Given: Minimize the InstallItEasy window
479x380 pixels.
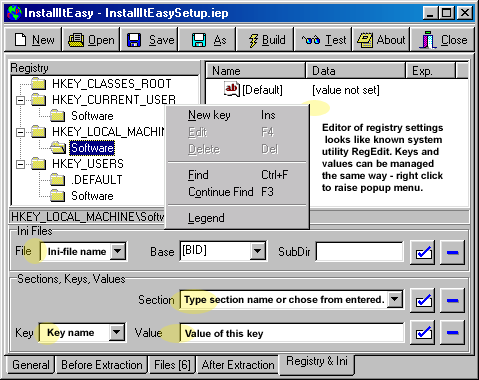Looking at the screenshot, I should 430,13.
